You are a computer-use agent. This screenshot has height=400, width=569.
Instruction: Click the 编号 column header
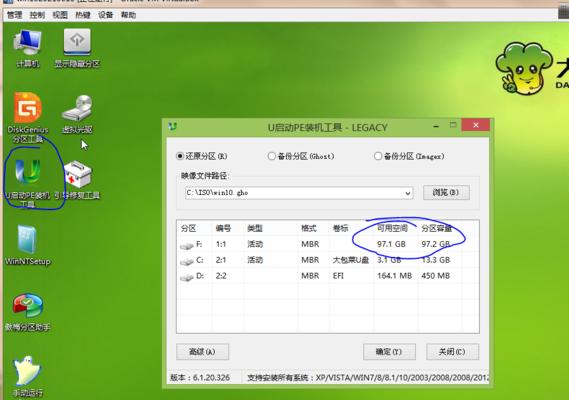click(223, 228)
